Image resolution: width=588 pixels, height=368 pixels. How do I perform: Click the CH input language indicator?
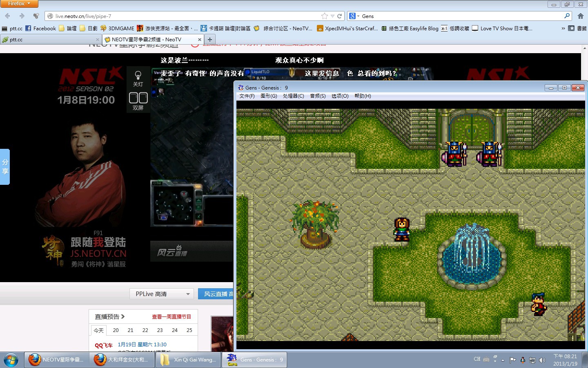click(477, 359)
